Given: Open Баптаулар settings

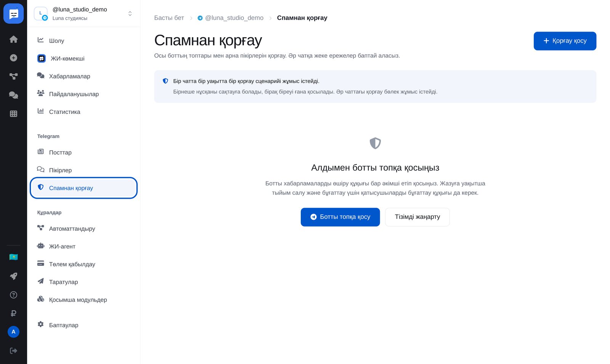Looking at the screenshot, I should coord(83,325).
